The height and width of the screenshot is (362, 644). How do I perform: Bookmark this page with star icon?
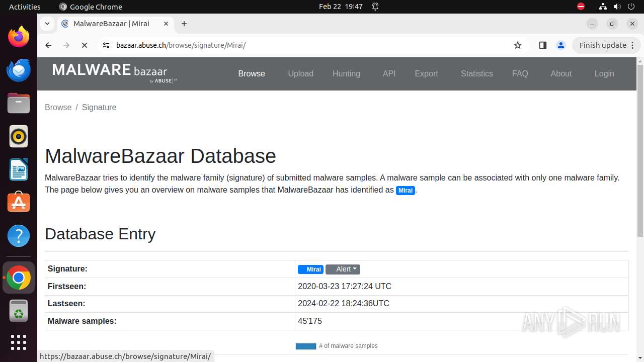[518, 45]
